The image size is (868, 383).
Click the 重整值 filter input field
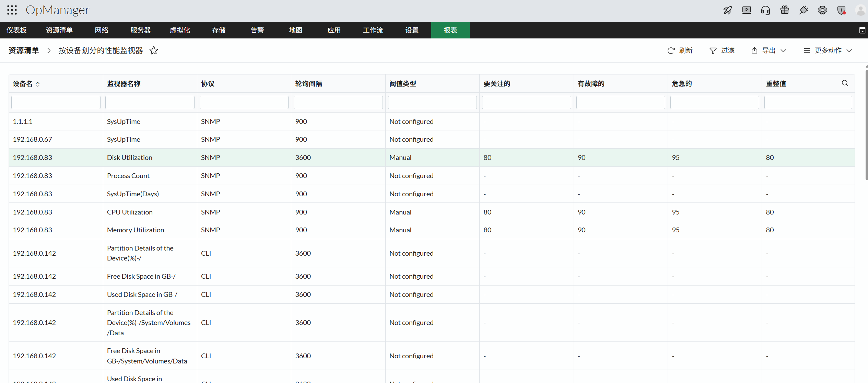click(808, 103)
